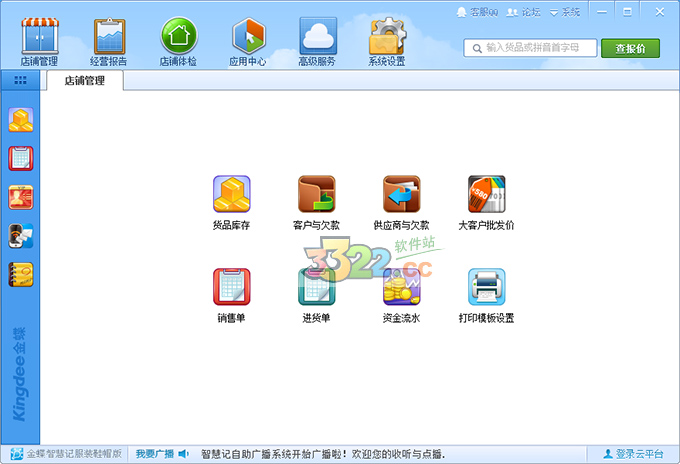Select the 店铺管理 tab

85,81
